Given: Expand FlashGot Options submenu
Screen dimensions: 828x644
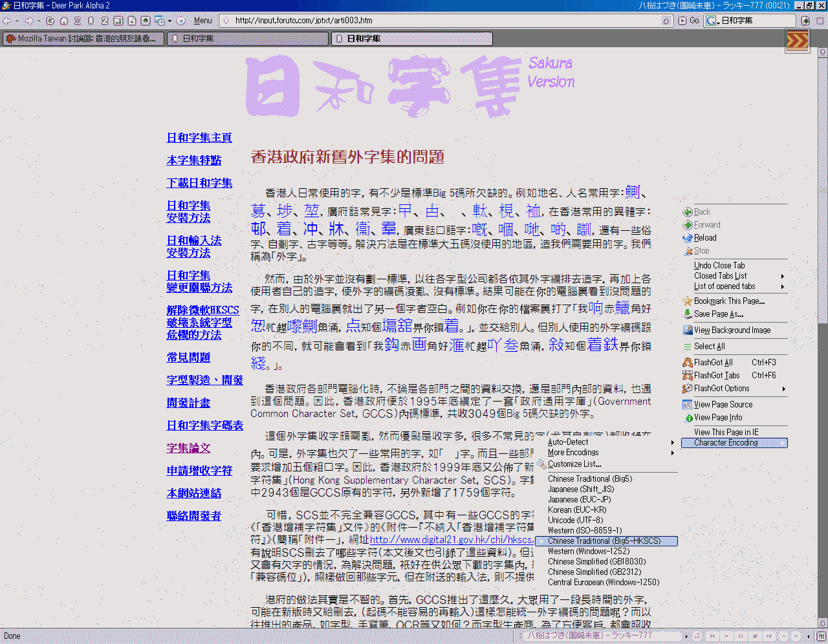Looking at the screenshot, I should tap(734, 389).
